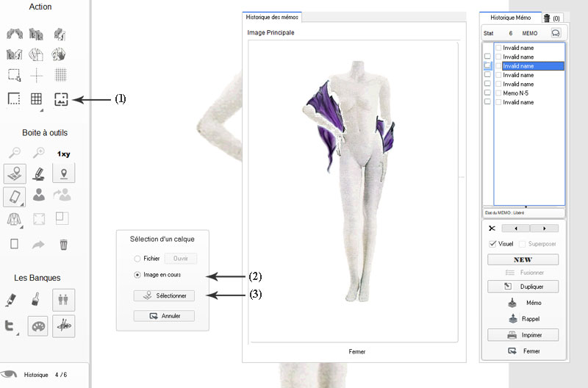
Task: Click the grid icon in Action section
Action: [x=36, y=99]
